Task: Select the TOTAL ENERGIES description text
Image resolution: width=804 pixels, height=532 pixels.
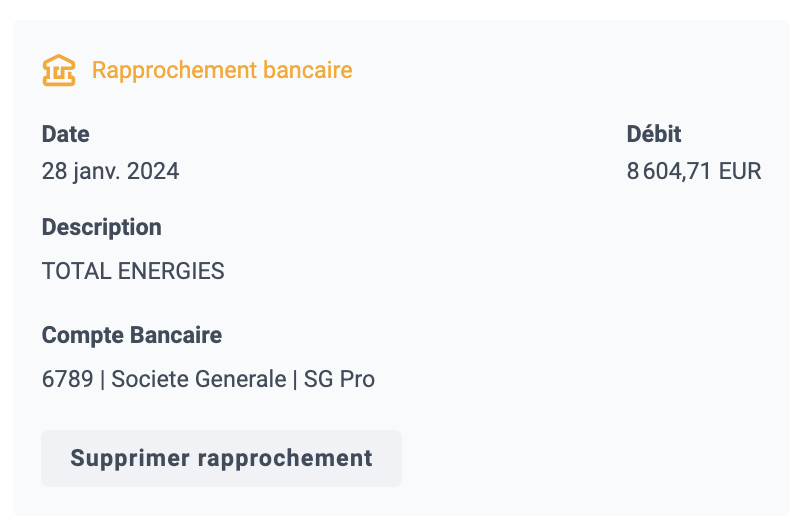Action: [133, 271]
